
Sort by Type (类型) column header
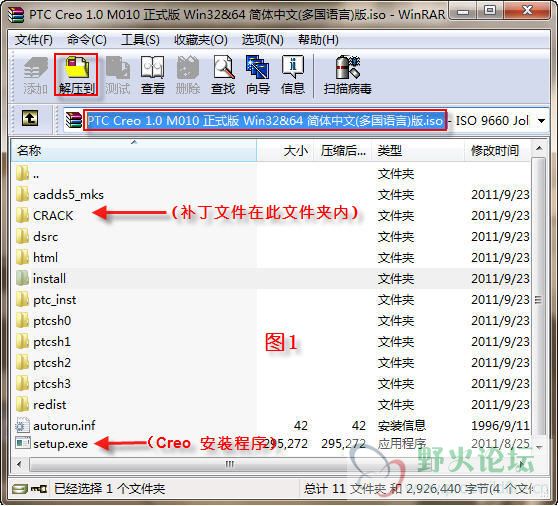(x=418, y=151)
